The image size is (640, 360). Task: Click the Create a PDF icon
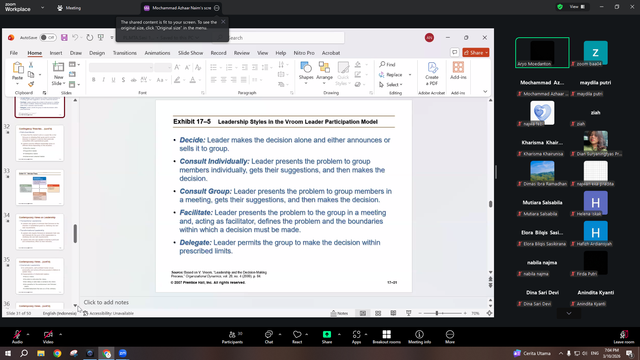click(432, 73)
